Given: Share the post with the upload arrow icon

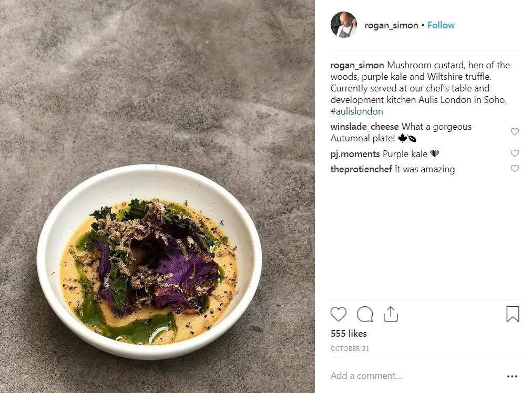Looking at the screenshot, I should 391,314.
